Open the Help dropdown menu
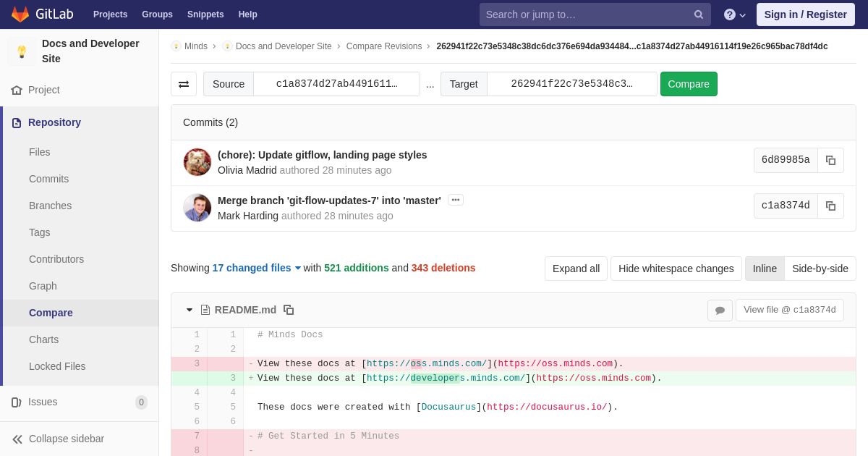The width and height of the screenshot is (868, 456). coord(735,14)
